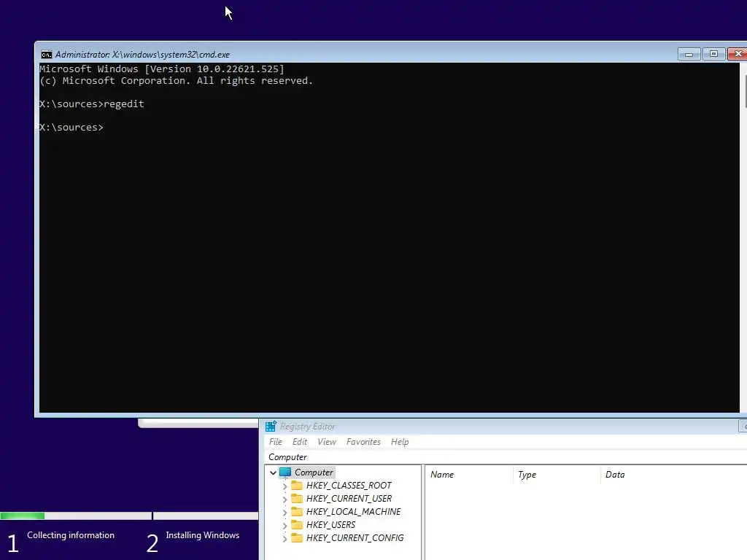Click the Computer icon in the registry tree

pos(285,472)
